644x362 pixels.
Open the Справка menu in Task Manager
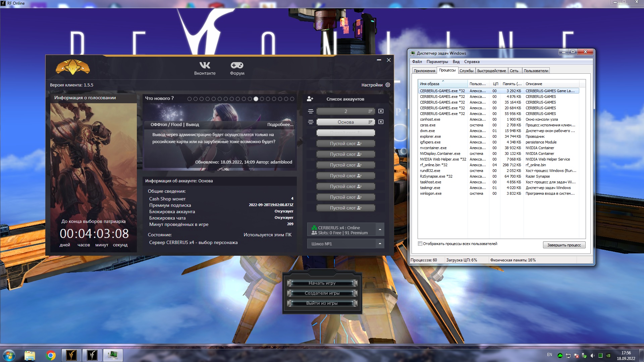[x=472, y=62]
